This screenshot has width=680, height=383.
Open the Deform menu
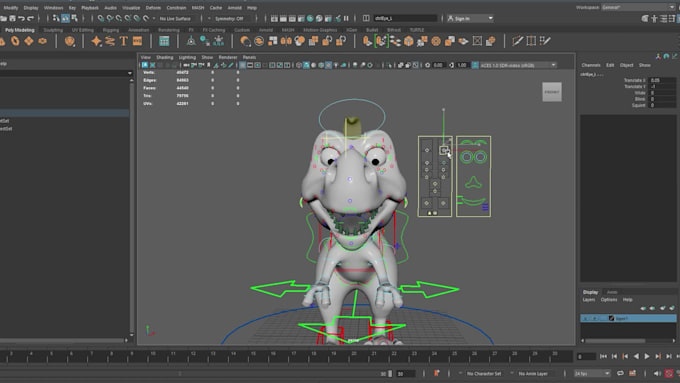point(153,8)
